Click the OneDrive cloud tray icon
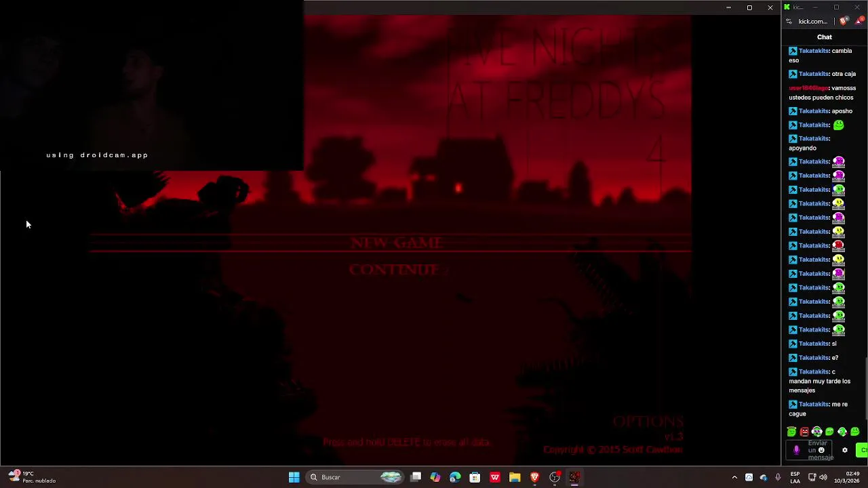This screenshot has height=488, width=868. point(764,477)
